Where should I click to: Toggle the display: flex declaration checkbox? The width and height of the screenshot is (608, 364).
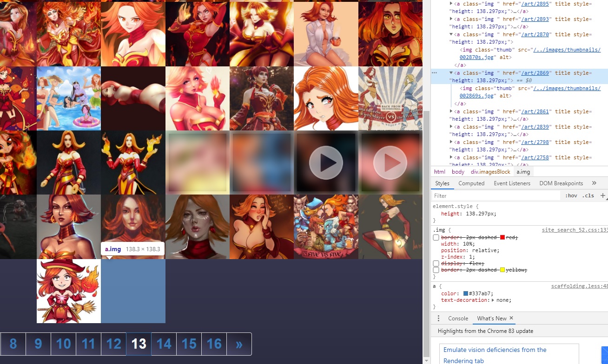(x=436, y=263)
